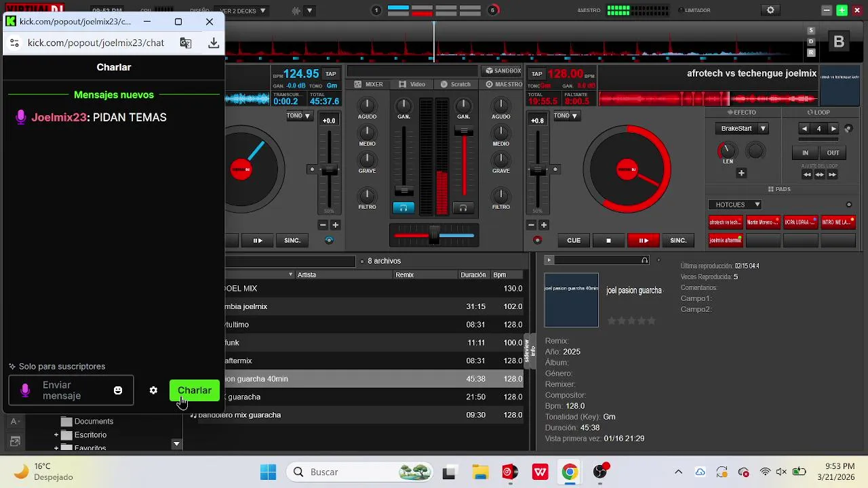Click right deck SINC. button
The width and height of the screenshot is (868, 488).
[678, 240]
